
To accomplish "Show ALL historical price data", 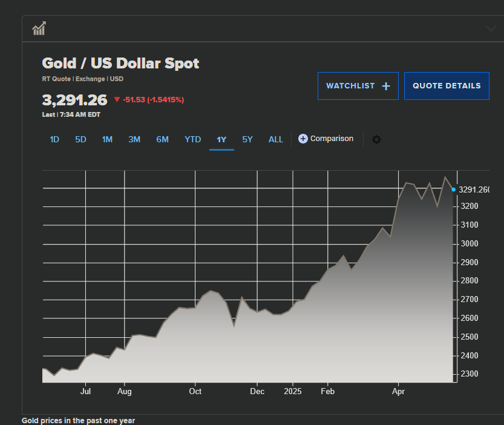I will click(x=275, y=139).
